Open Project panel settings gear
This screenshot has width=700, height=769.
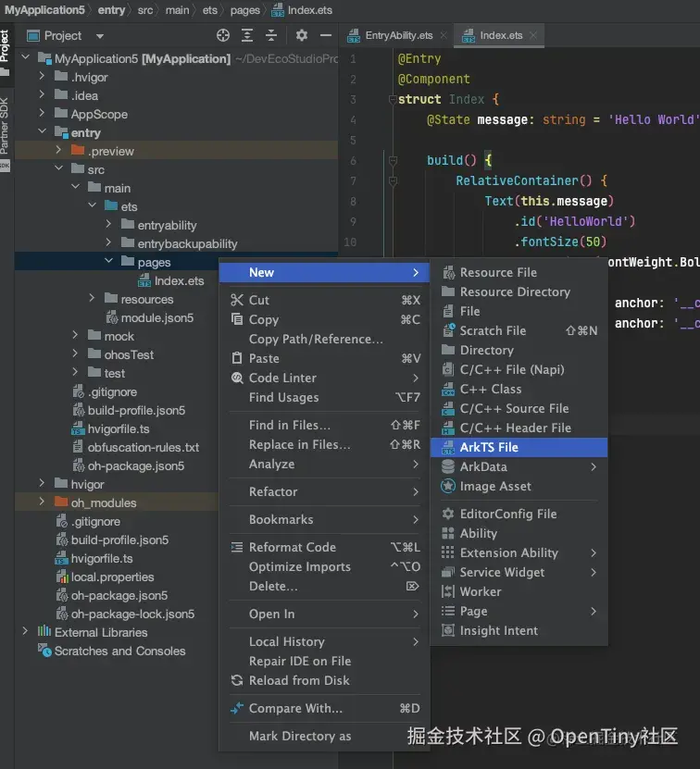302,35
